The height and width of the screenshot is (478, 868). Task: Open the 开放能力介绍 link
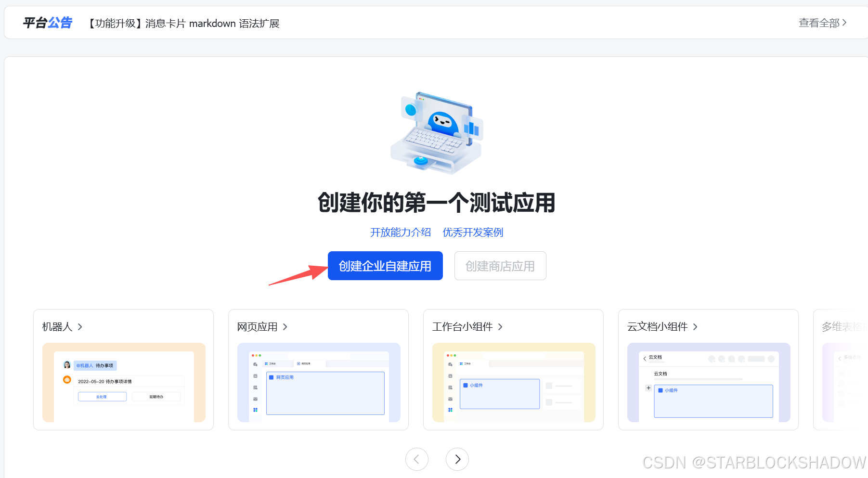pos(401,232)
